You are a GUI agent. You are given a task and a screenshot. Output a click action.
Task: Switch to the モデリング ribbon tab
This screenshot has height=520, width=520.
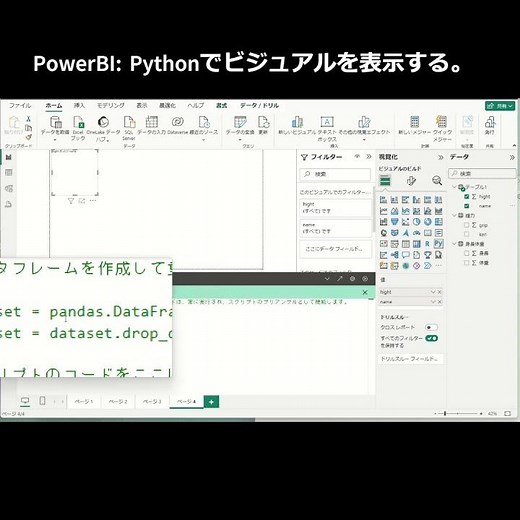click(111, 106)
